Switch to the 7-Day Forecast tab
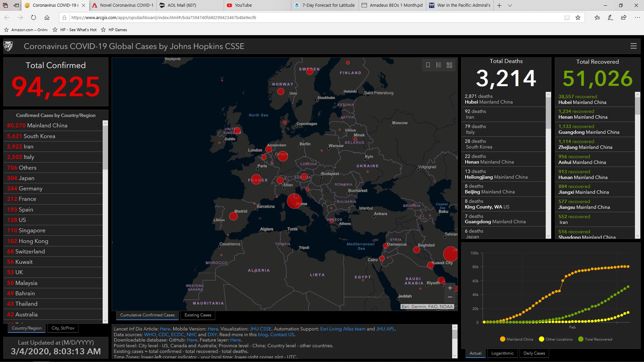The height and width of the screenshot is (362, 644). pyautogui.click(x=325, y=5)
